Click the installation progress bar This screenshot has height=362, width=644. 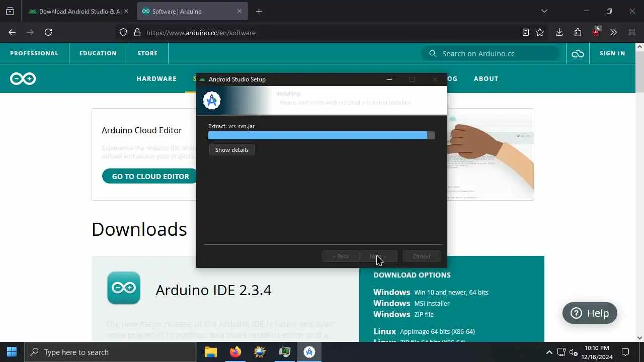[321, 135]
